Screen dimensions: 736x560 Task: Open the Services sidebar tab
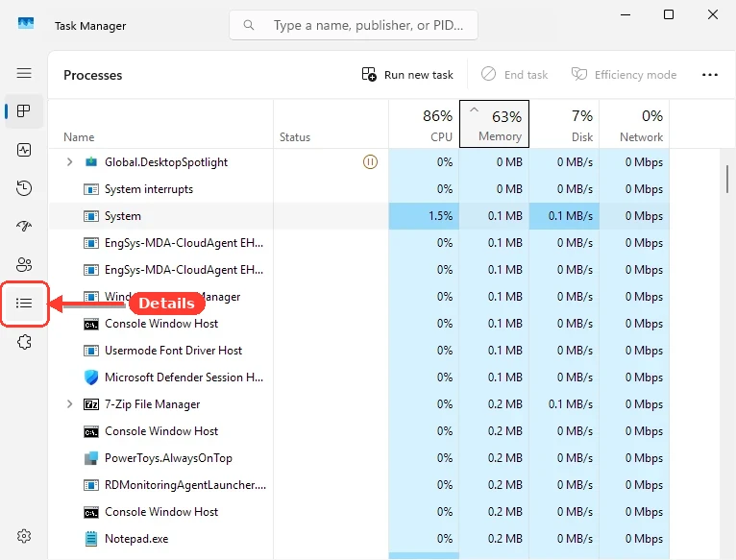tap(24, 342)
